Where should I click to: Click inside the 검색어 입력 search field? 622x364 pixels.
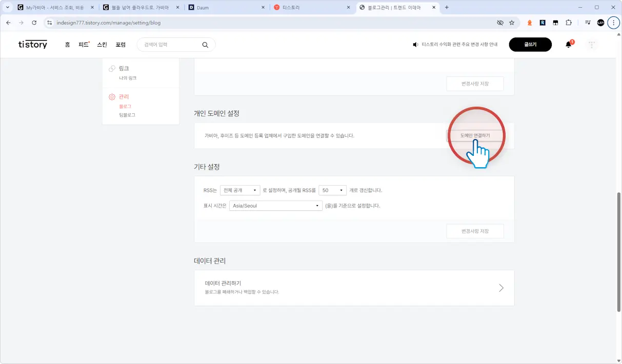click(x=169, y=45)
